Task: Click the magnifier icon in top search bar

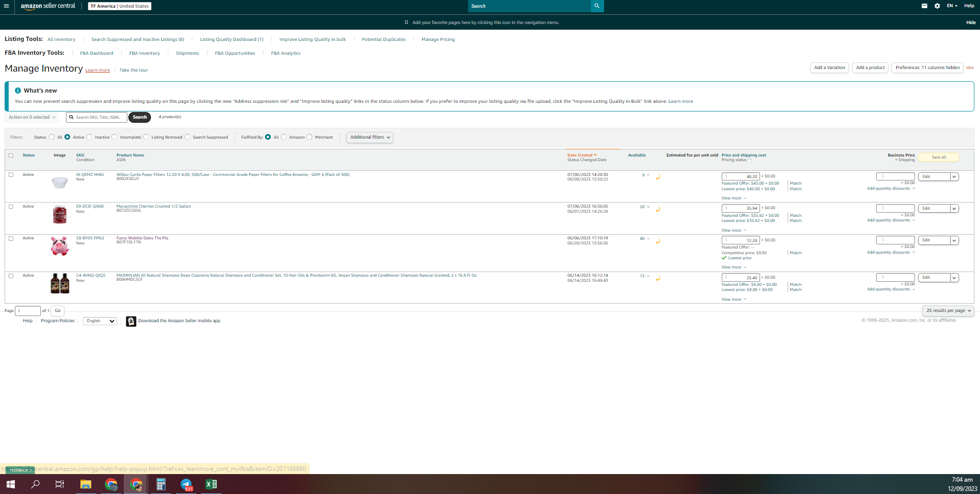Action: [x=597, y=6]
